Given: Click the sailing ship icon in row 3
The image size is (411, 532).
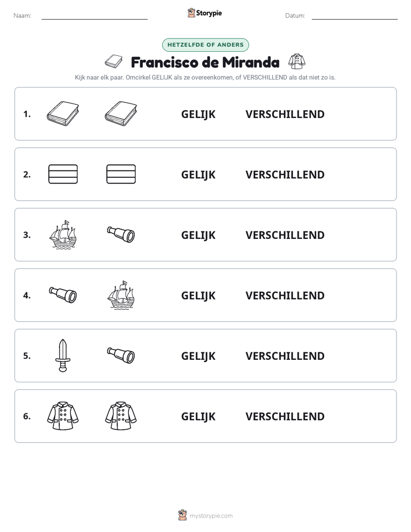Looking at the screenshot, I should (x=63, y=234).
